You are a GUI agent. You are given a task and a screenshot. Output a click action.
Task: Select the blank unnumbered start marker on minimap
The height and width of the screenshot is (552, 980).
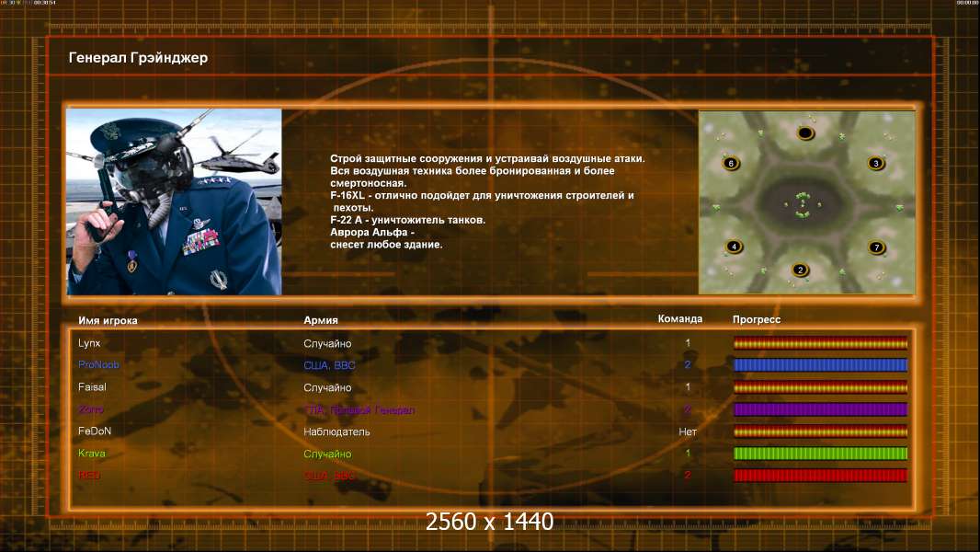805,132
